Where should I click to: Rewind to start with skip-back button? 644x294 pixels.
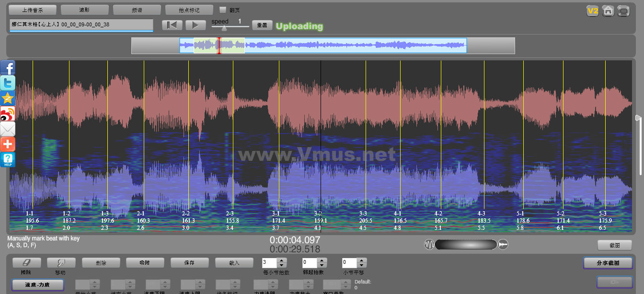click(172, 25)
